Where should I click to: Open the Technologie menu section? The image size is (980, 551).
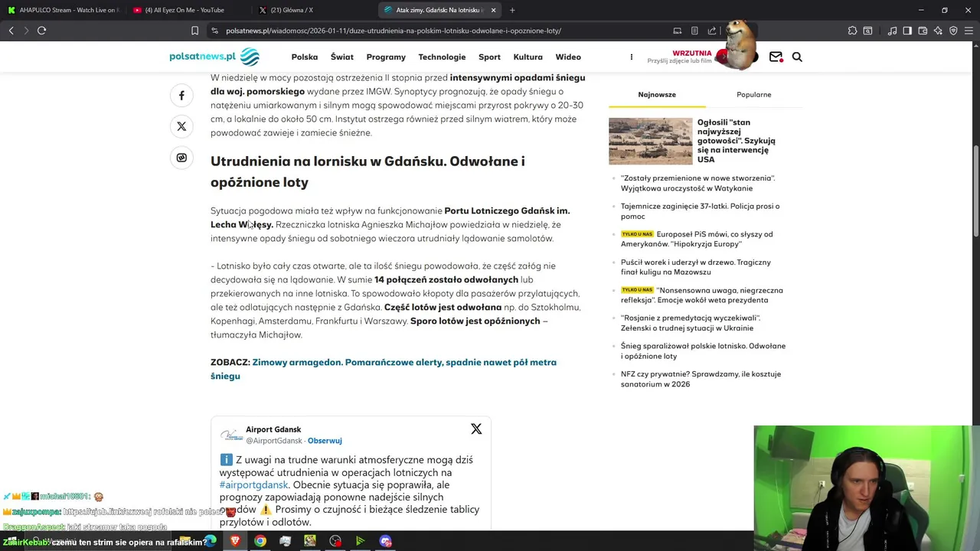click(x=442, y=57)
